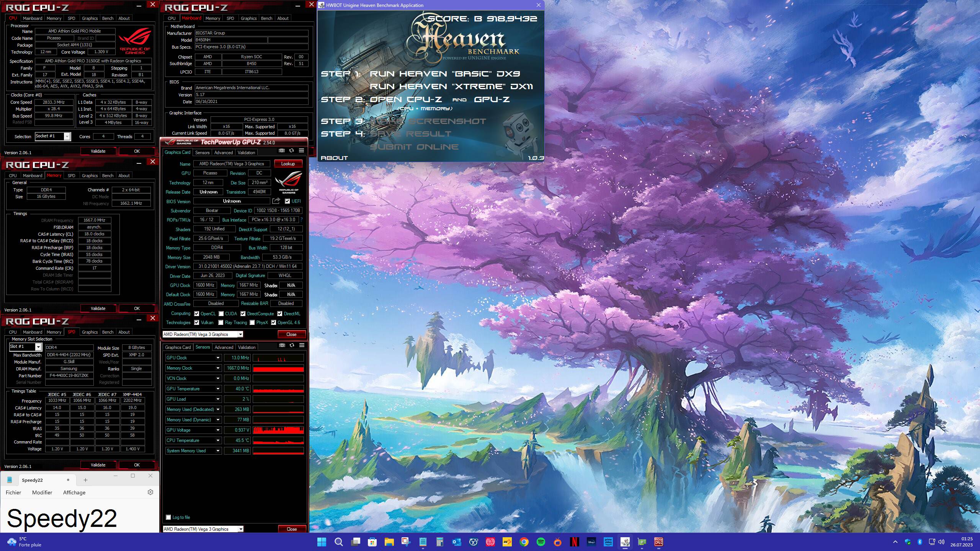The width and height of the screenshot is (980, 551).
Task: Add a new tab in Notepad
Action: (x=85, y=480)
